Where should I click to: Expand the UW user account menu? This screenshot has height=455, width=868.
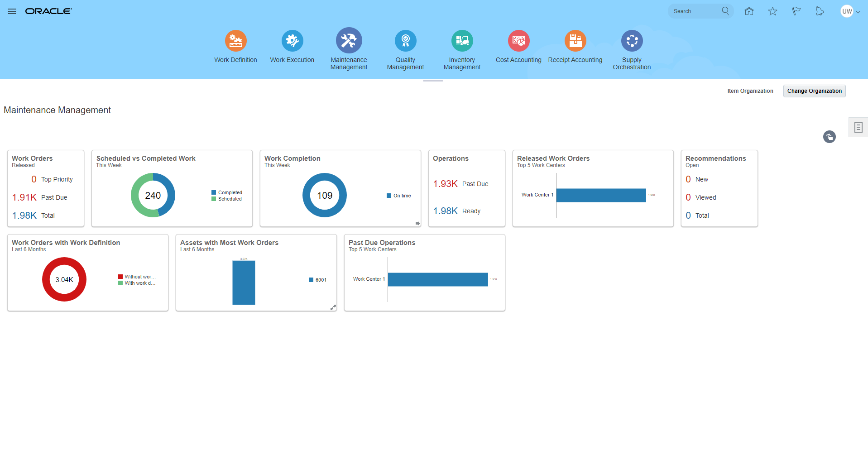850,11
